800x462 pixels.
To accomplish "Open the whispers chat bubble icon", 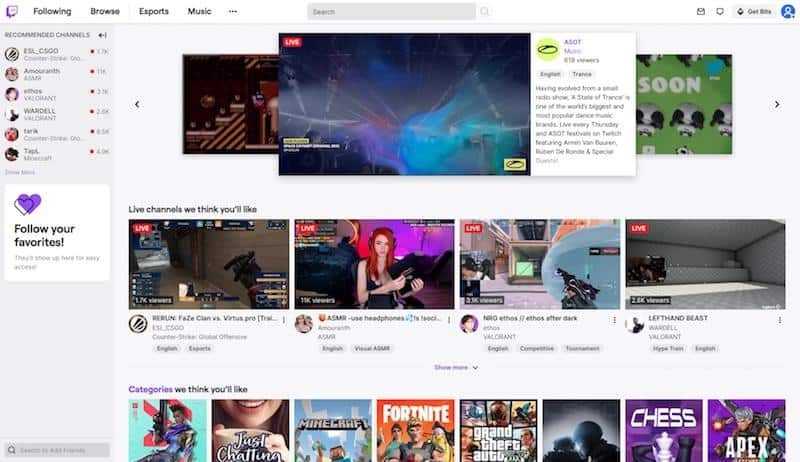I will pyautogui.click(x=719, y=11).
